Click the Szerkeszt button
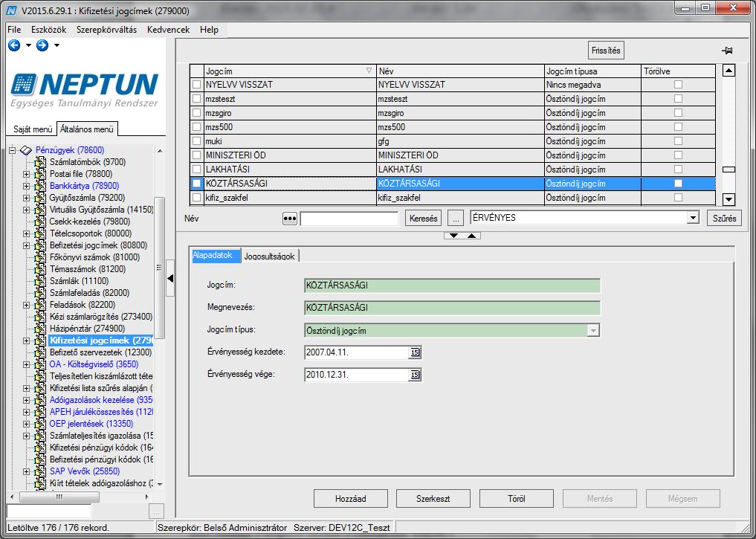The height and width of the screenshot is (539, 756). [433, 499]
